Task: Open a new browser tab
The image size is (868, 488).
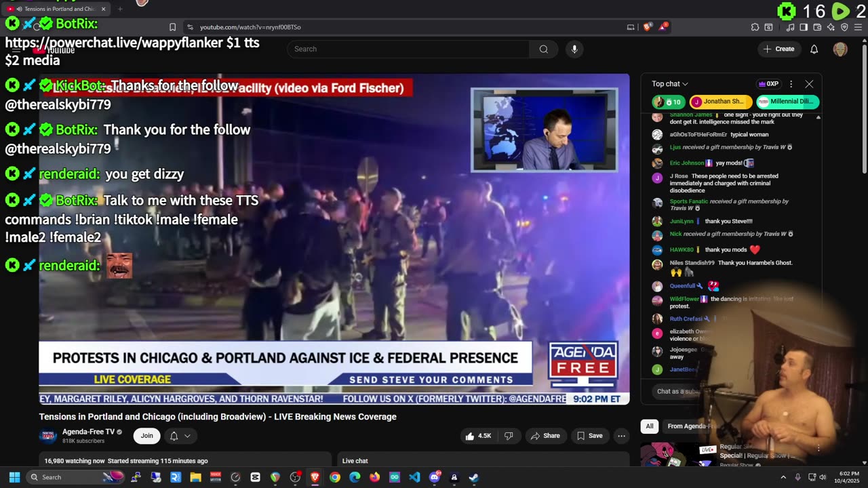Action: point(120,9)
